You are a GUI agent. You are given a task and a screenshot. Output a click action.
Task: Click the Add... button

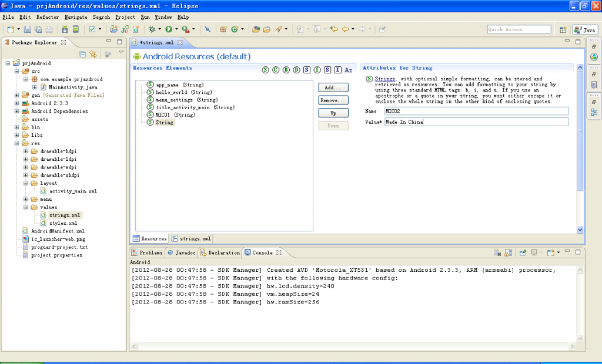333,87
